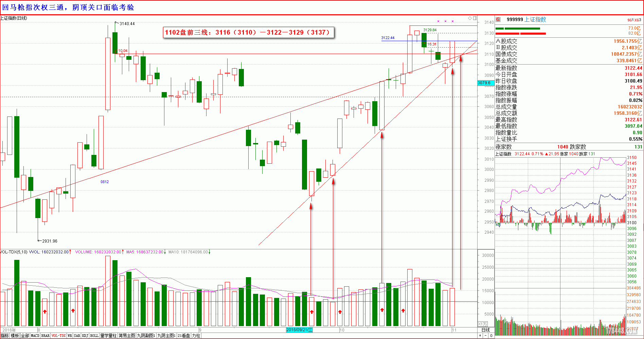Click the 指数涨幅 0.71% row
The image size is (644, 339).
(x=569, y=94)
